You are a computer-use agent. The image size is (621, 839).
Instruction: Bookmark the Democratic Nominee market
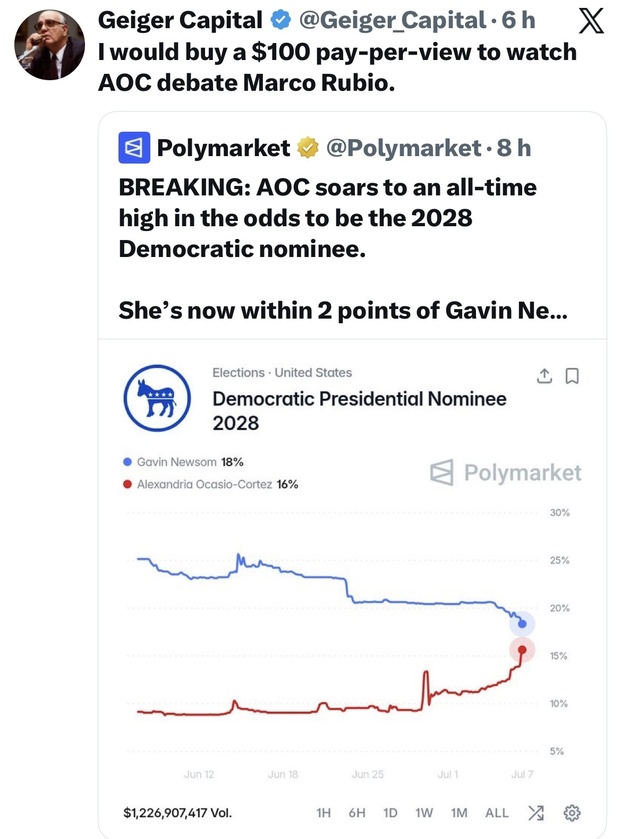coord(572,376)
